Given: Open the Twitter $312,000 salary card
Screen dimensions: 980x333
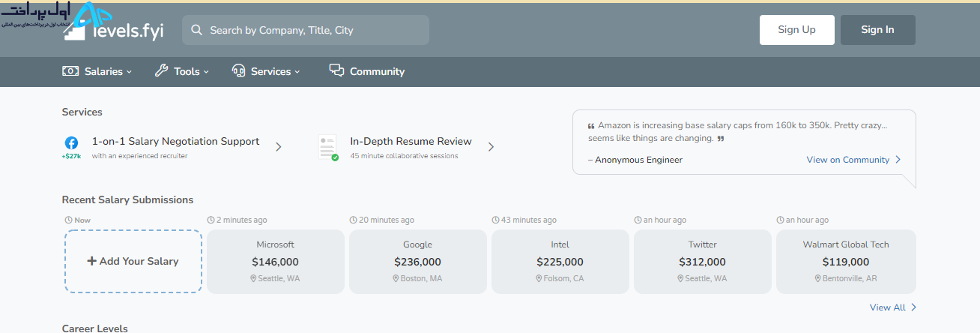Looking at the screenshot, I should [x=703, y=261].
